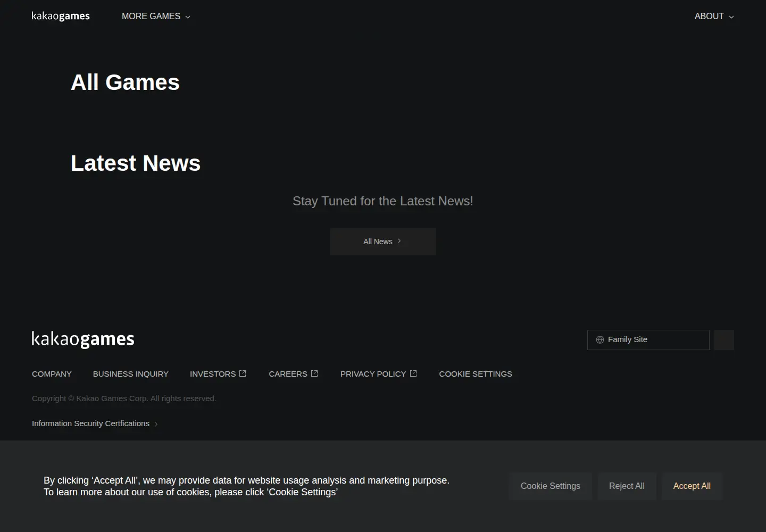Go to the COMPANY footer link
This screenshot has height=532, width=766.
click(x=52, y=374)
